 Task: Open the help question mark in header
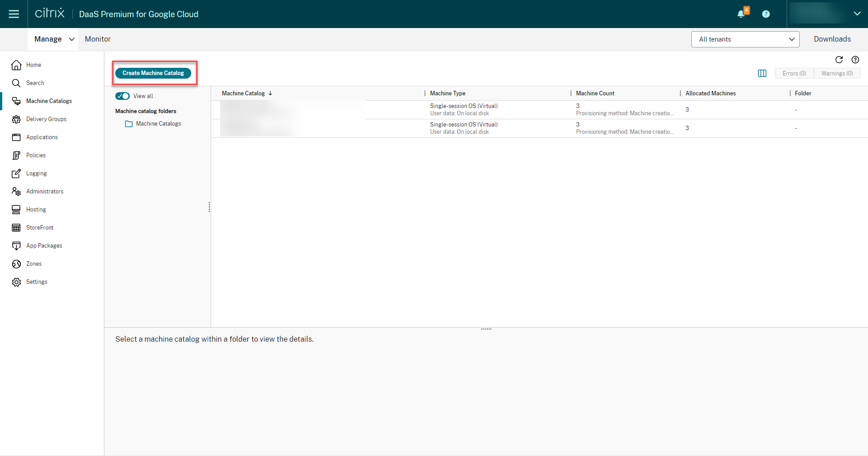click(766, 14)
